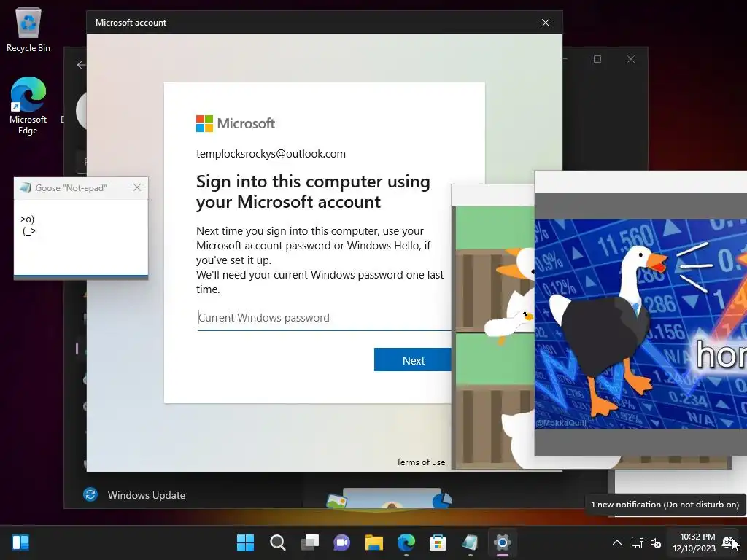
Task: Click the templocksrockys@outlook.com email text
Action: (x=271, y=154)
